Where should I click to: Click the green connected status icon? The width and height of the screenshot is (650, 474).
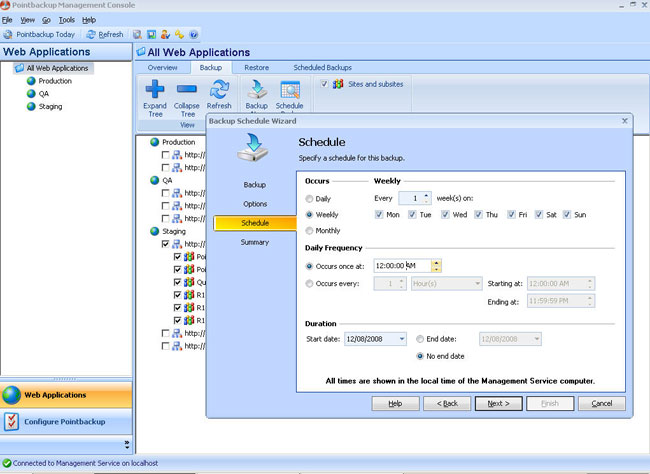[x=7, y=463]
